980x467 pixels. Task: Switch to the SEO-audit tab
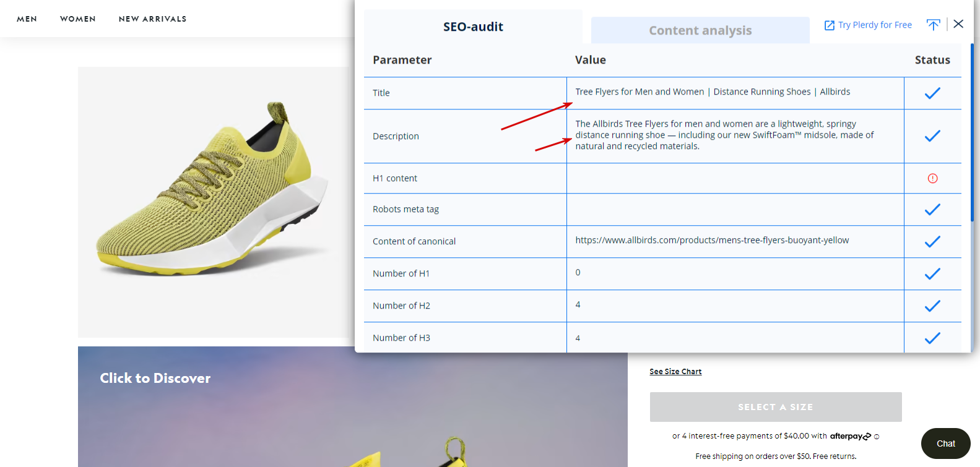pyautogui.click(x=473, y=27)
